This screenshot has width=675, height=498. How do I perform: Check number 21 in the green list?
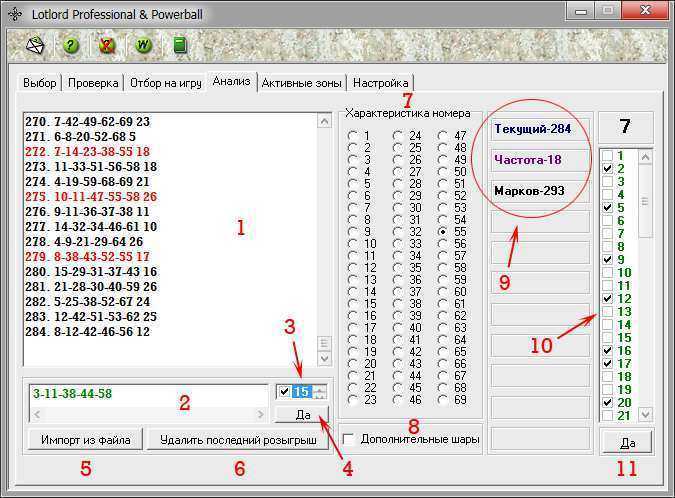(607, 415)
